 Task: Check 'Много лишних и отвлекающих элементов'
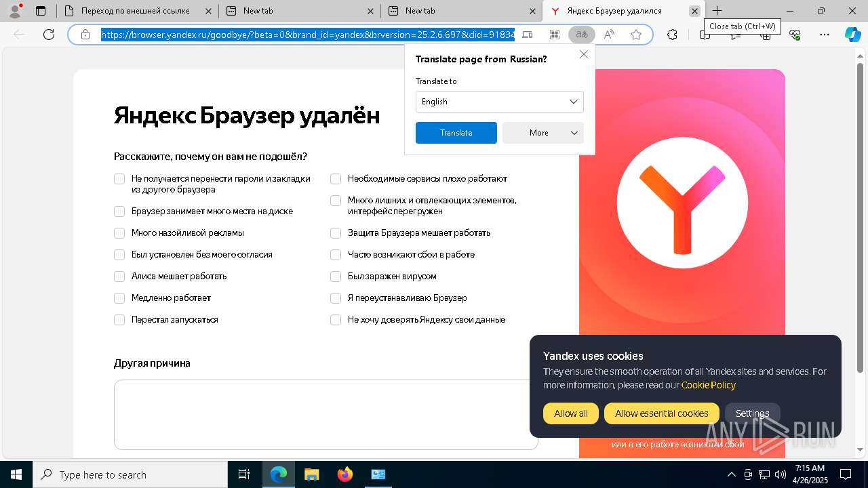point(336,201)
